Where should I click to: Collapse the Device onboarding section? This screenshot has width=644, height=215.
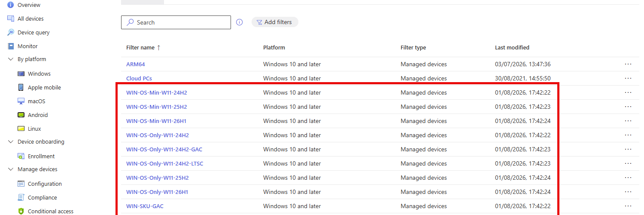[x=11, y=142]
